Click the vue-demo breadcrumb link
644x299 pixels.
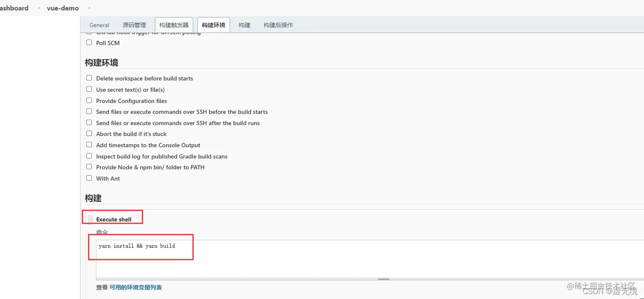tap(63, 8)
